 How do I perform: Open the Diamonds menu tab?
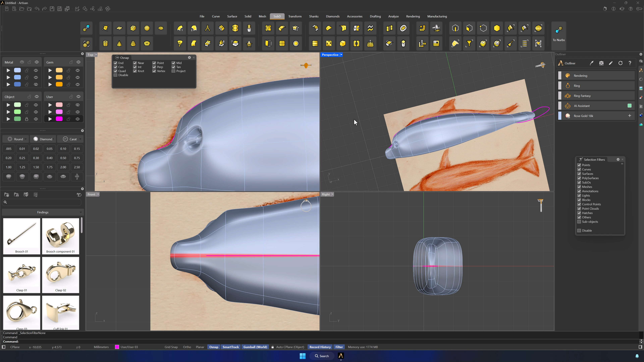333,16
